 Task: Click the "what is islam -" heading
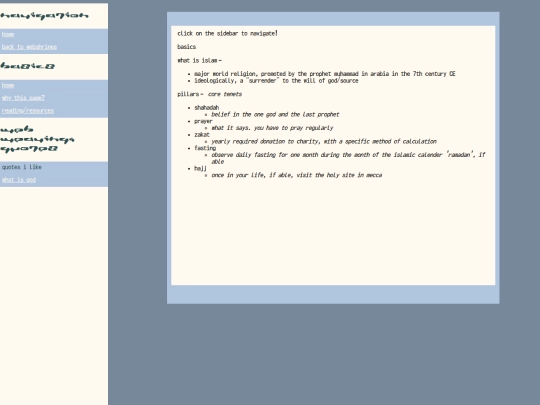[199, 61]
